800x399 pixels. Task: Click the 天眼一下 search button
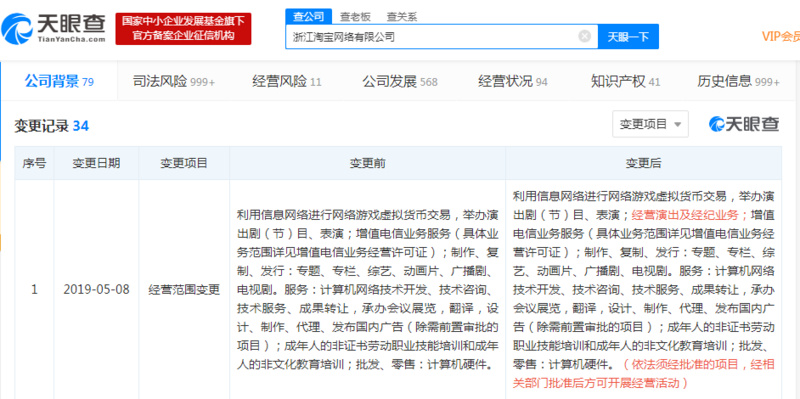click(x=628, y=37)
